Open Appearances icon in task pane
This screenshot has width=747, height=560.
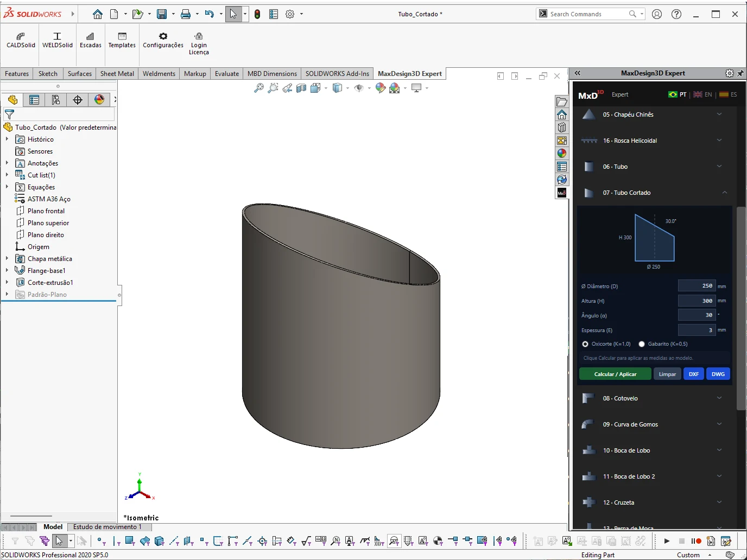pyautogui.click(x=562, y=154)
